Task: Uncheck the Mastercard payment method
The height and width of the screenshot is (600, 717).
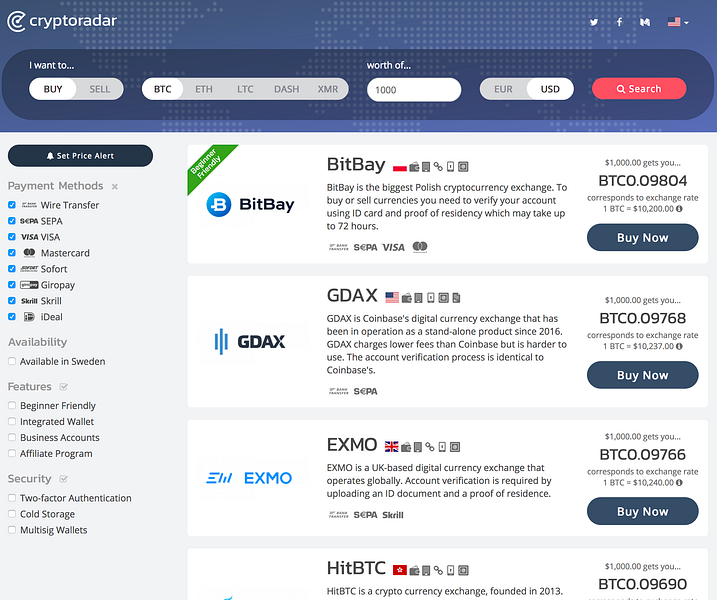Action: click(12, 253)
